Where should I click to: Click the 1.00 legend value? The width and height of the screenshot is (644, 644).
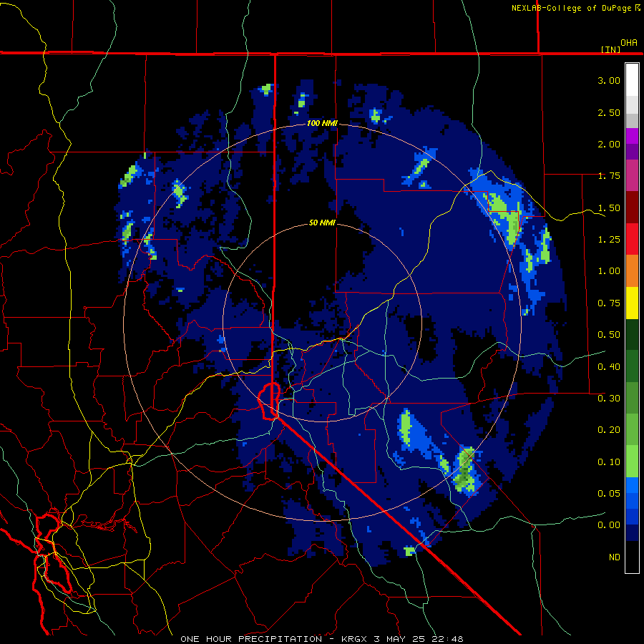click(x=609, y=271)
